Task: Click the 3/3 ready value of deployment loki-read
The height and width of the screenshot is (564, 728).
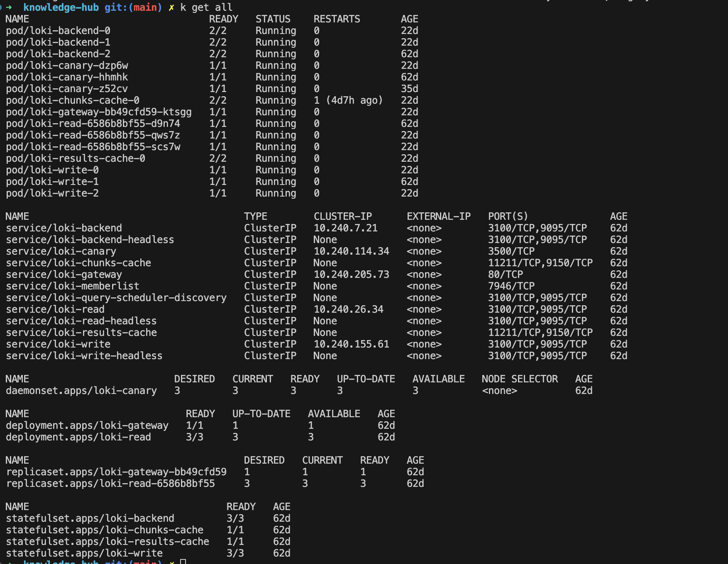Action: (194, 437)
